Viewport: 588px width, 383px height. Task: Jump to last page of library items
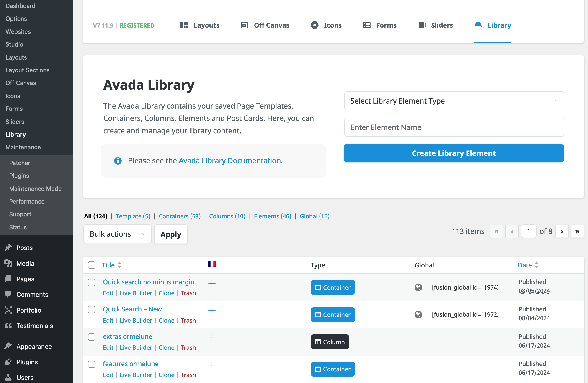pos(577,232)
